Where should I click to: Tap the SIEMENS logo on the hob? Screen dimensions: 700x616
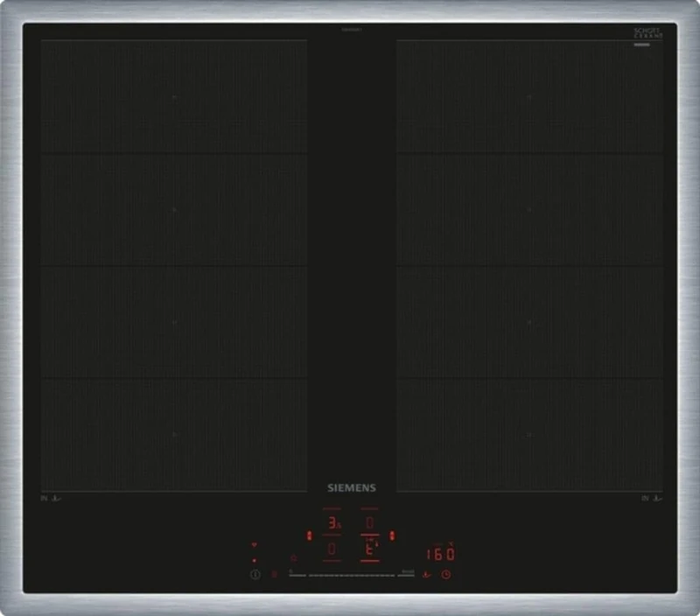(x=351, y=488)
